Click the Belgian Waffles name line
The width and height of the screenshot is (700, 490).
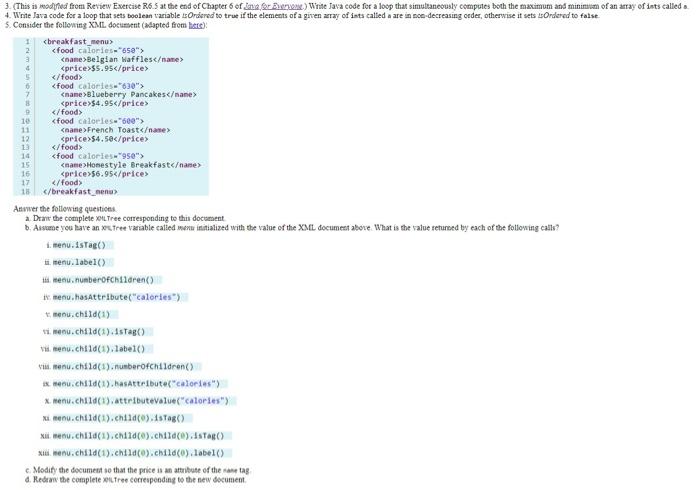pyautogui.click(x=122, y=59)
